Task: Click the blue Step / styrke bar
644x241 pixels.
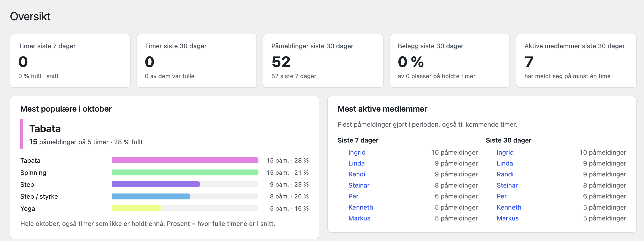Action: (151, 196)
